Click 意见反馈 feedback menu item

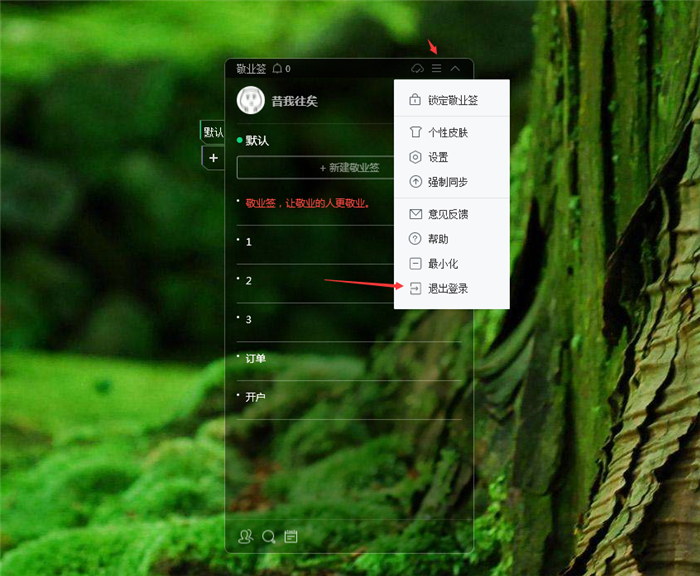tap(447, 214)
